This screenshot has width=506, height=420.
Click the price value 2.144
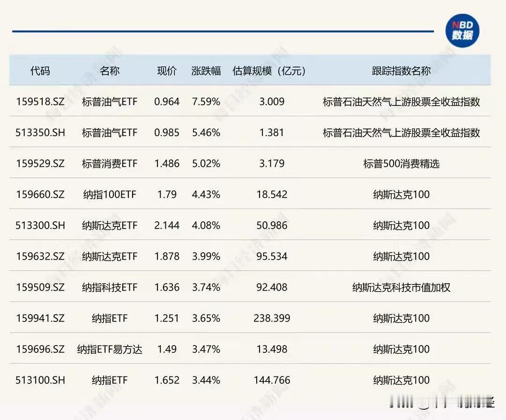click(167, 225)
